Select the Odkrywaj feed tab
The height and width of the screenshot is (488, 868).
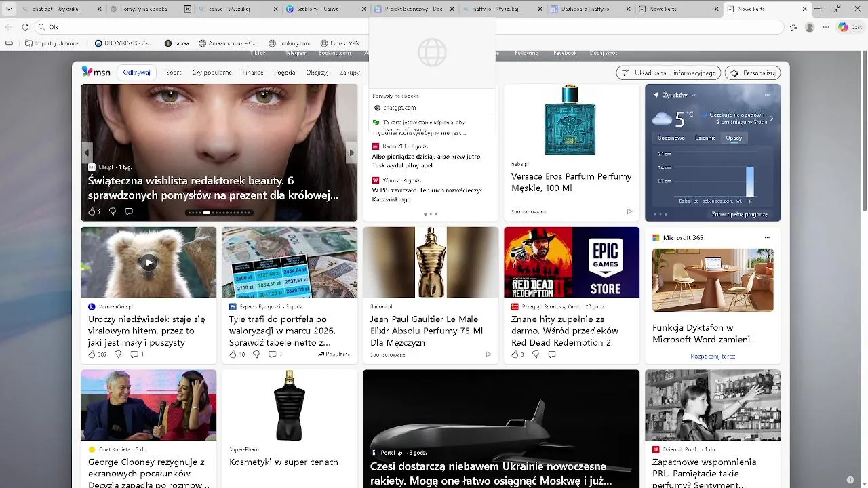(136, 73)
